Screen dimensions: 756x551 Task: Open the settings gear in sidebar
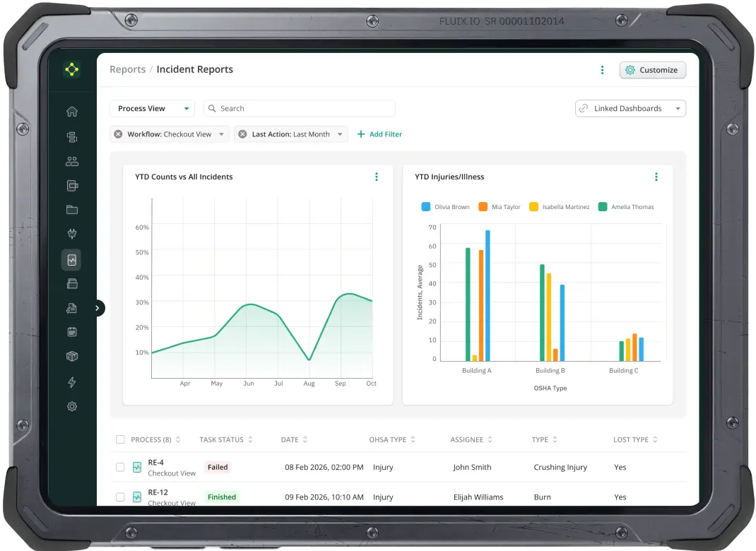(71, 407)
